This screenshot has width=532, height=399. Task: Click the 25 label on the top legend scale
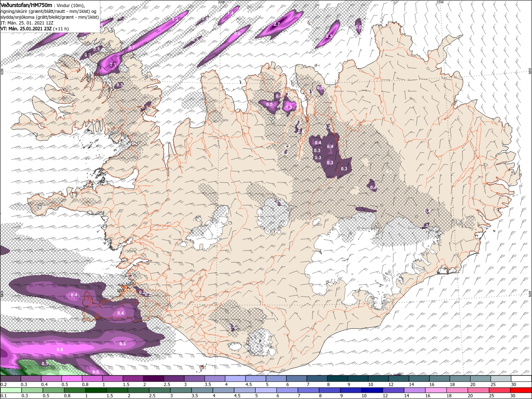(493, 384)
